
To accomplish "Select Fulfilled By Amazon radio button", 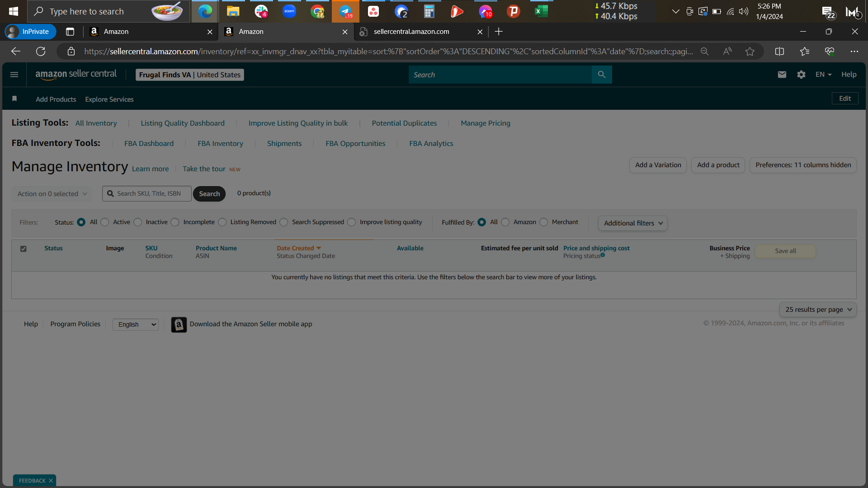I will click(x=505, y=222).
